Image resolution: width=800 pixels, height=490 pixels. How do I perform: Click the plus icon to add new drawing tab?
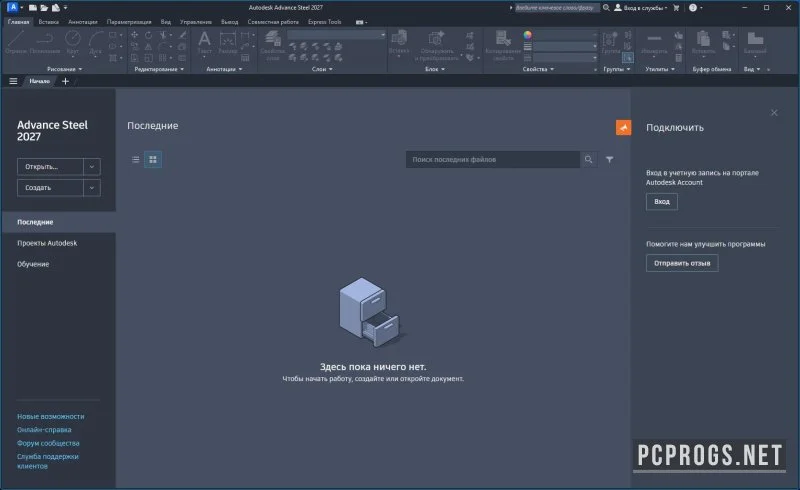pyautogui.click(x=65, y=81)
